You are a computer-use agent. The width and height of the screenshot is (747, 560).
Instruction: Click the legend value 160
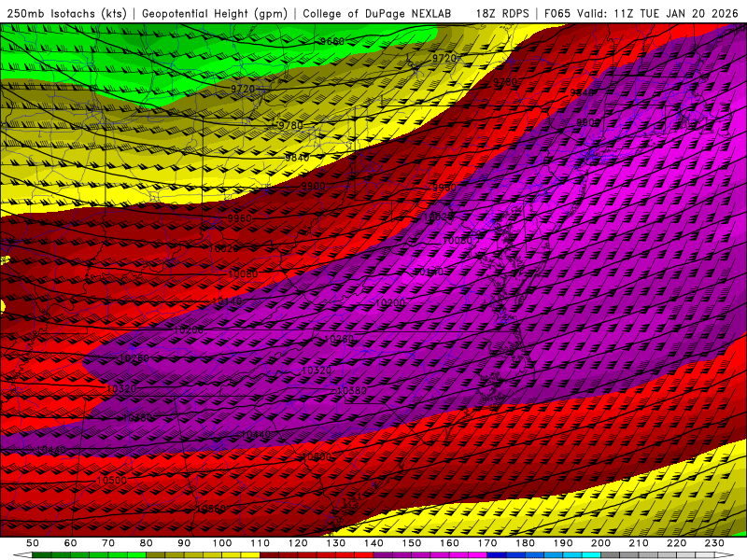(x=449, y=543)
